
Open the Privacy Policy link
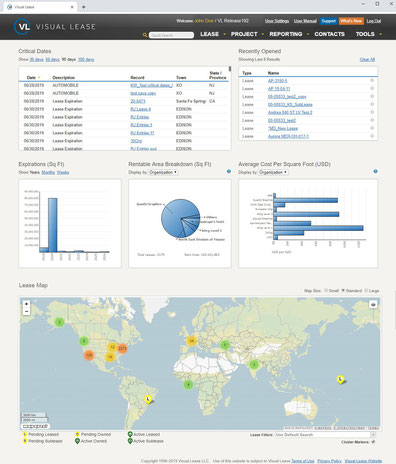pos(329,461)
